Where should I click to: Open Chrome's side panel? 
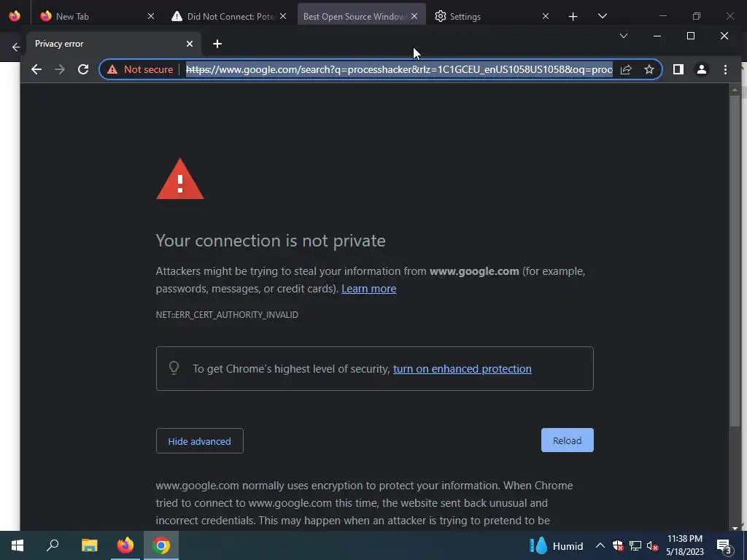(678, 69)
